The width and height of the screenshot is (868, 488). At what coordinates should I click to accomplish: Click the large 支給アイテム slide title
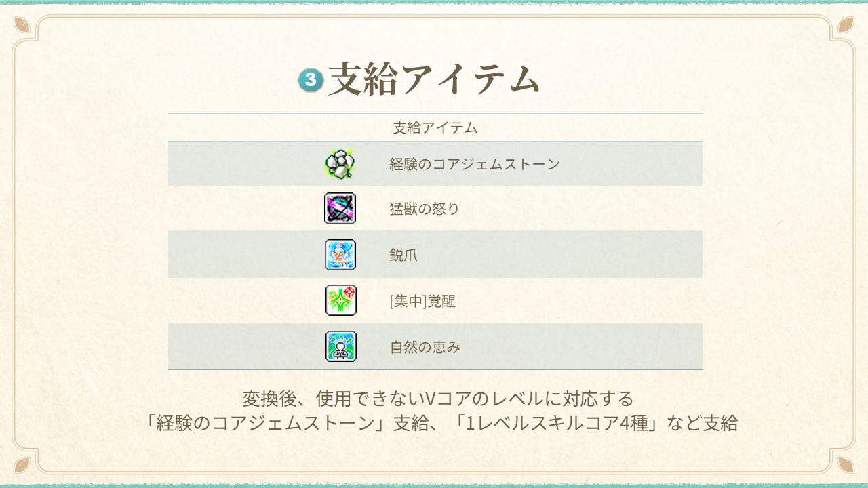[x=434, y=79]
